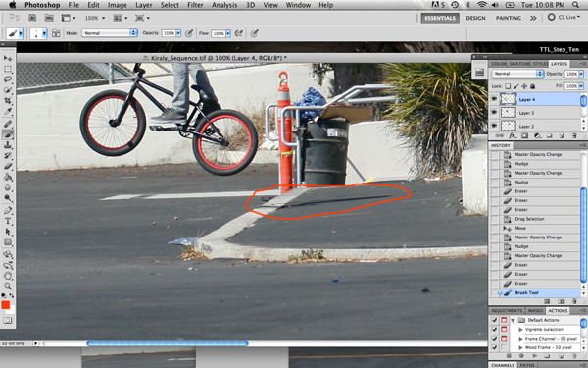Select the Crop tool
Viewport: 588px width, 368px height.
click(x=8, y=101)
